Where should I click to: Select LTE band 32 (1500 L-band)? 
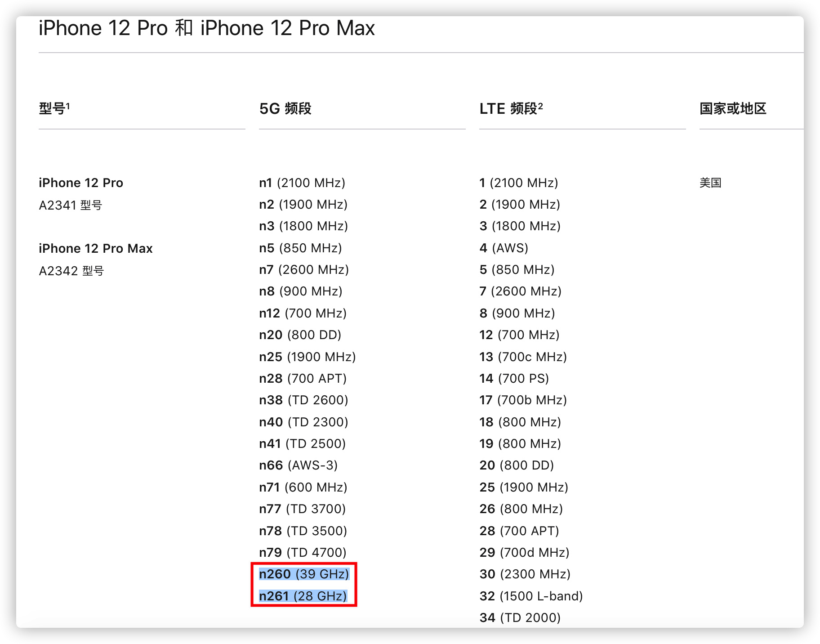[531, 596]
